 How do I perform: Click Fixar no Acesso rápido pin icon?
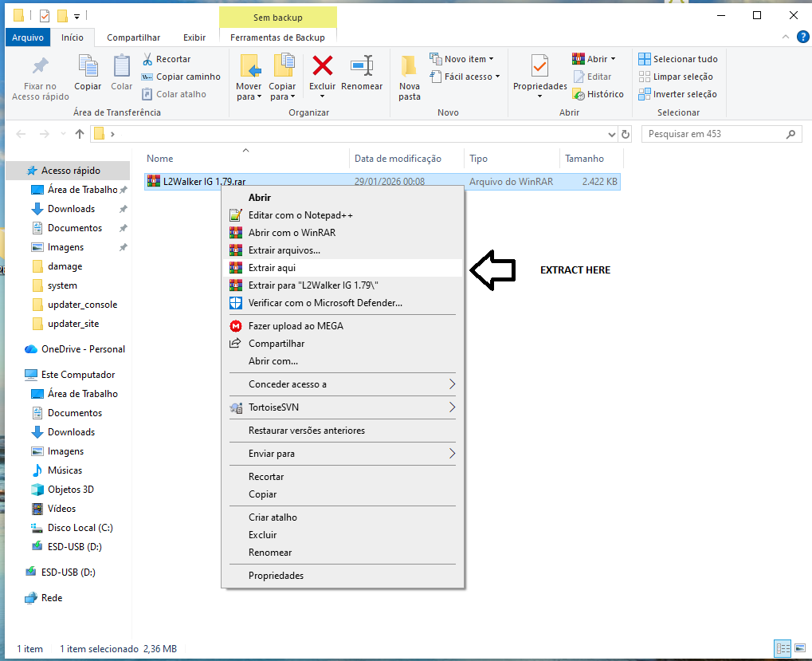[x=41, y=66]
